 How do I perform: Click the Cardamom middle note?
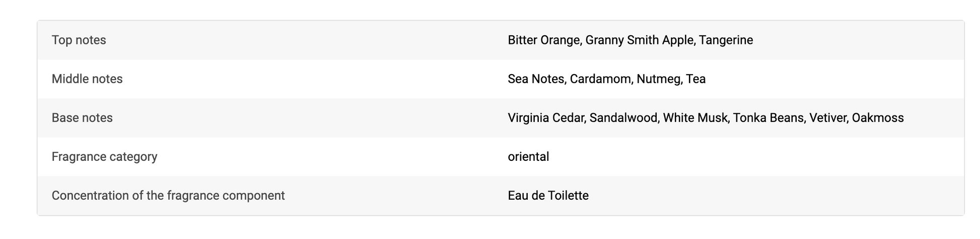tap(600, 79)
